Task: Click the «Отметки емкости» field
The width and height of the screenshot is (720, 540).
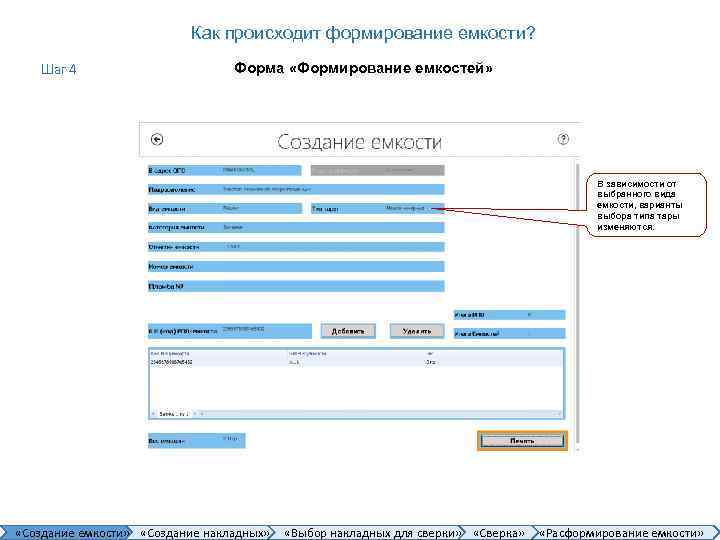Action: click(x=296, y=247)
